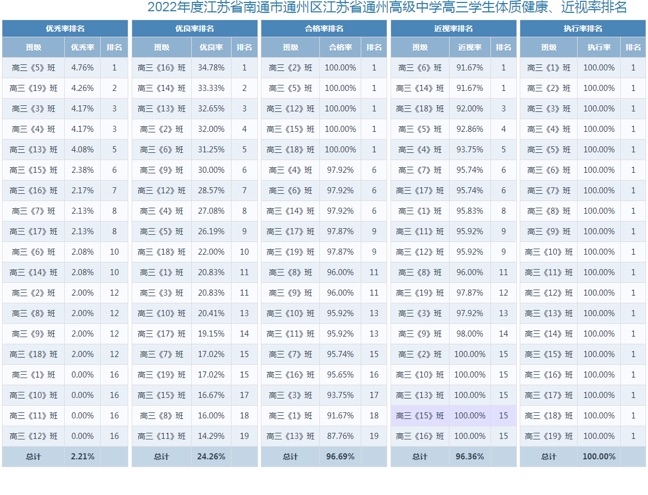This screenshot has height=495, width=648.
Task: Open the 合格率排名 section header
Action: pyautogui.click(x=323, y=28)
